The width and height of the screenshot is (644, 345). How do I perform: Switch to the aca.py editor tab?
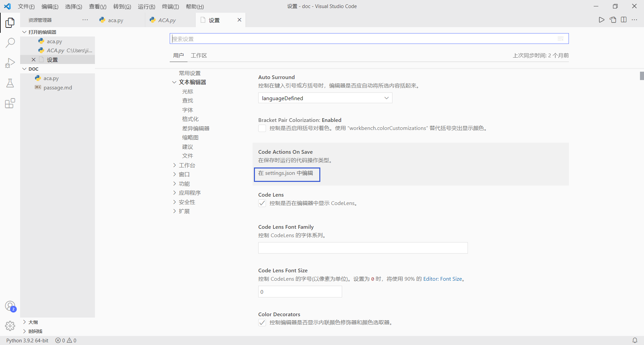click(120, 20)
